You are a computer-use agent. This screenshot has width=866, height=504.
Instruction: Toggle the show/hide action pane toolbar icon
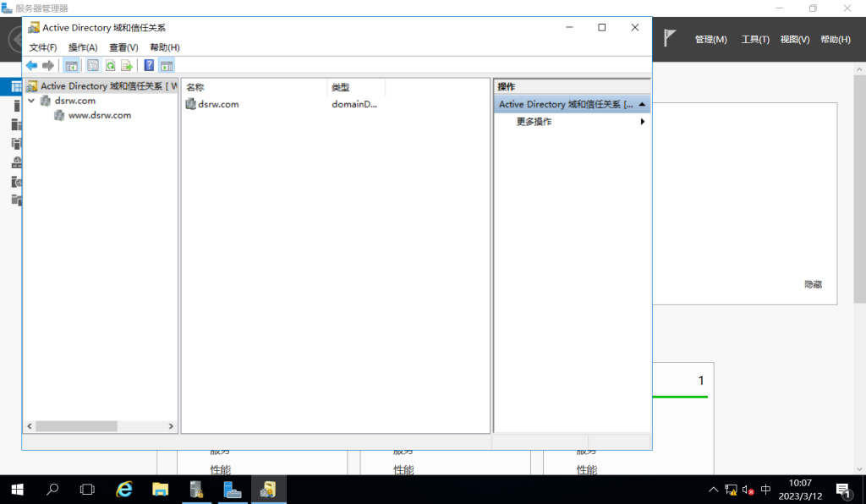pyautogui.click(x=167, y=66)
